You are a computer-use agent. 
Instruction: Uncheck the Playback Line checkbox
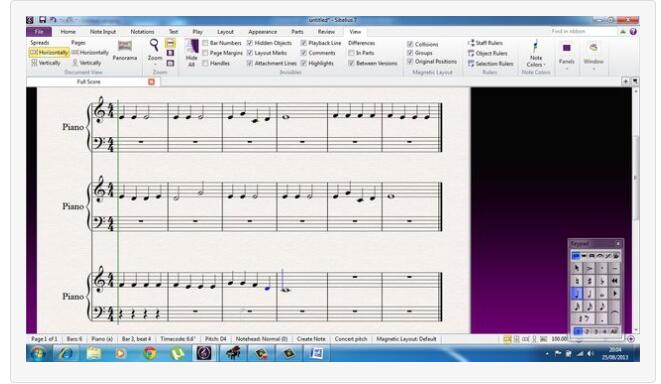click(x=304, y=43)
